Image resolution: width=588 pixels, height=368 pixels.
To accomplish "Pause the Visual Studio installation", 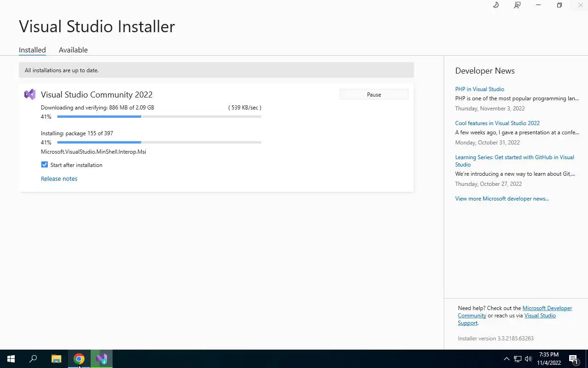I will point(374,94).
